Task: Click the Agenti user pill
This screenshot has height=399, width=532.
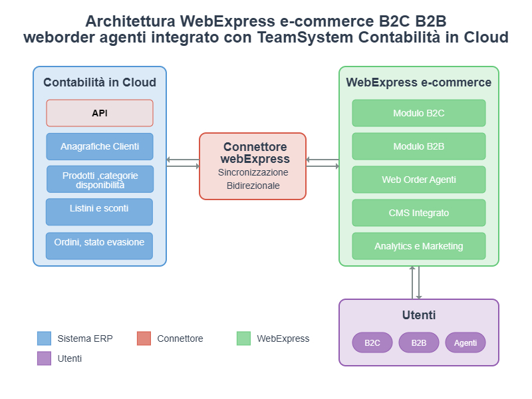Action: pyautogui.click(x=465, y=342)
